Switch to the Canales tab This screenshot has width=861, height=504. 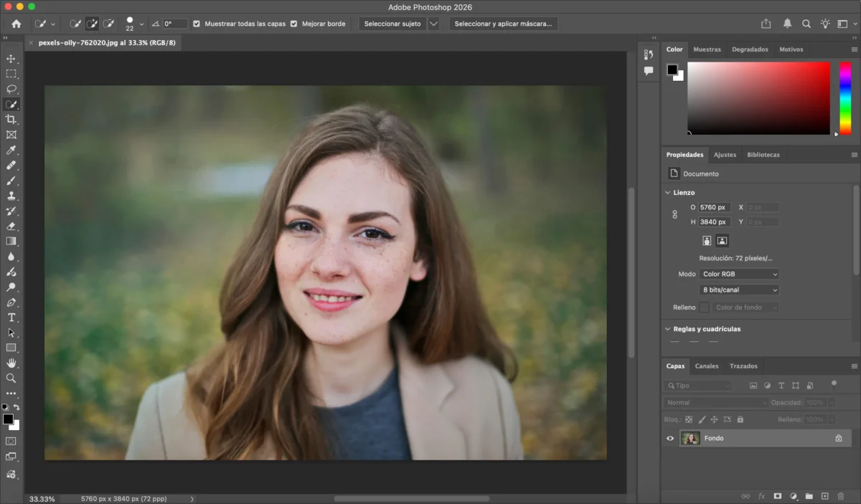pyautogui.click(x=706, y=366)
